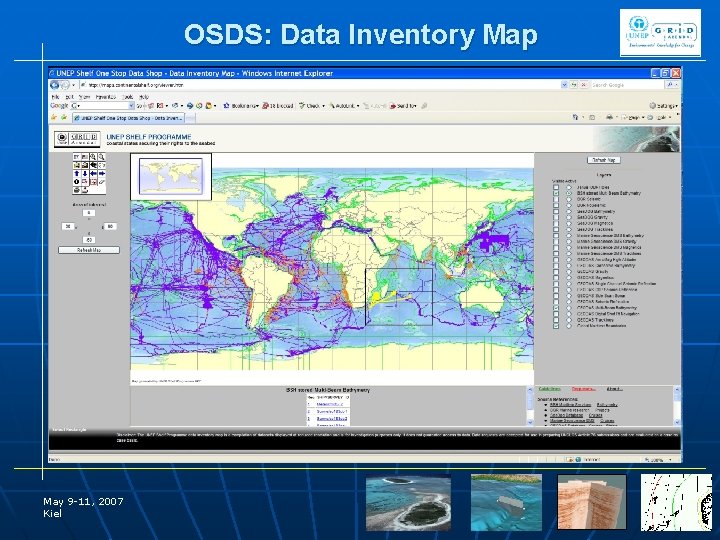Screen dimensions: 720x540
Task: Pan the map up with blue arrow
Action: click(77, 174)
